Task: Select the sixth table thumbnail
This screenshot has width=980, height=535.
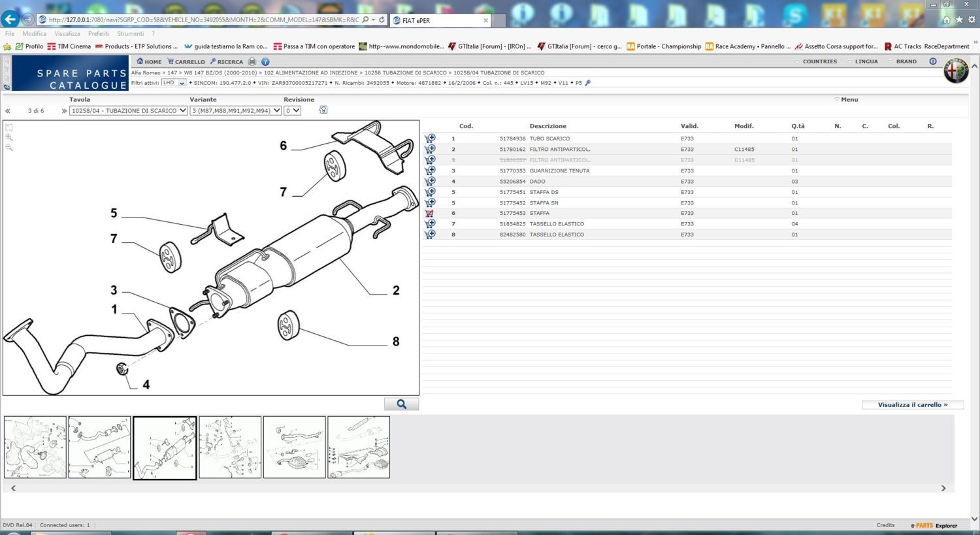Action: 359,447
